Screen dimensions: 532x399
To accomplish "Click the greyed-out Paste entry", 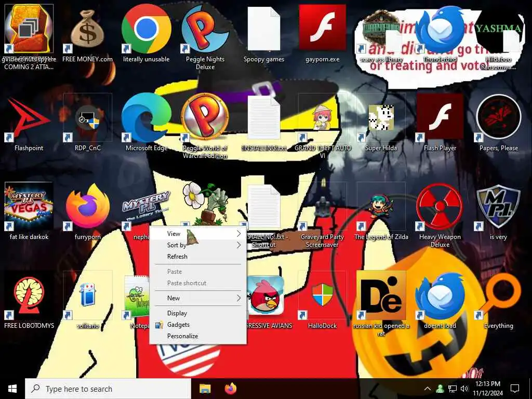I will (198, 271).
